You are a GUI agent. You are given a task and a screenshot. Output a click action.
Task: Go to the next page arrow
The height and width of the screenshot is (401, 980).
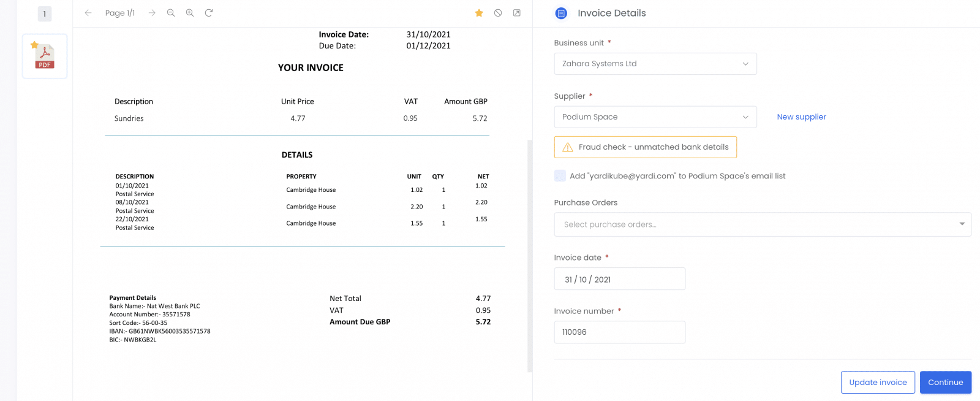click(152, 13)
